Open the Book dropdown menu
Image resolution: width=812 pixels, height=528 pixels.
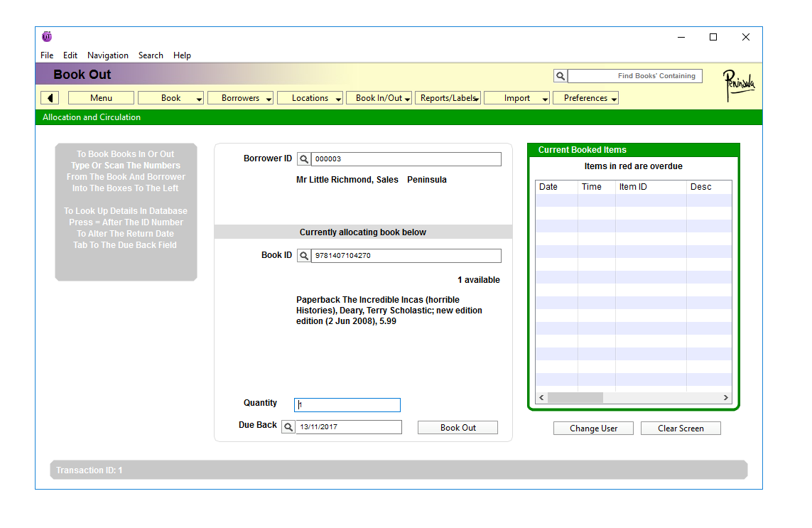click(171, 98)
